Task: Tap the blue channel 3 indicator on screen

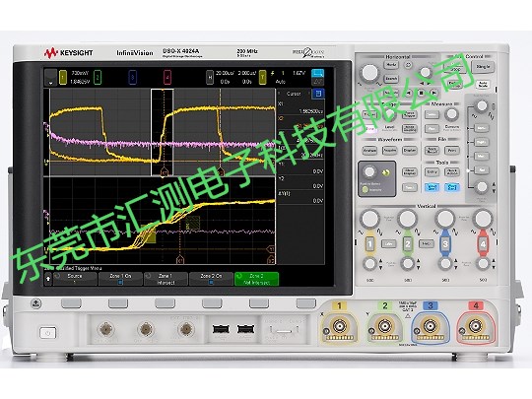Action: pyautogui.click(x=133, y=77)
